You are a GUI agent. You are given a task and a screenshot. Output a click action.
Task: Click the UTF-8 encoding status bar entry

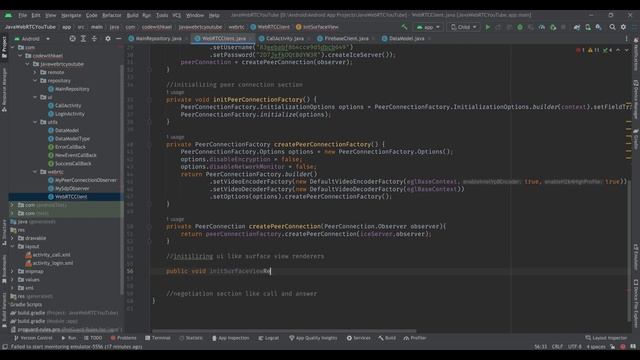coord(575,347)
